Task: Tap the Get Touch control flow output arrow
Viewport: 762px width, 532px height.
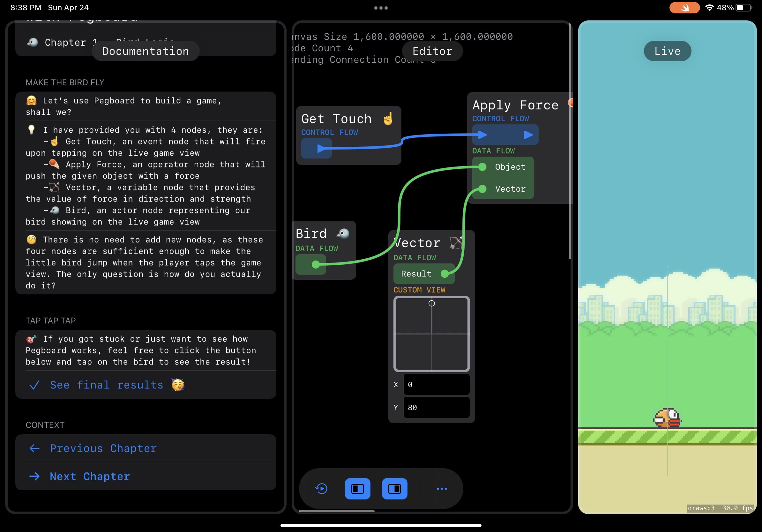Action: [x=320, y=148]
